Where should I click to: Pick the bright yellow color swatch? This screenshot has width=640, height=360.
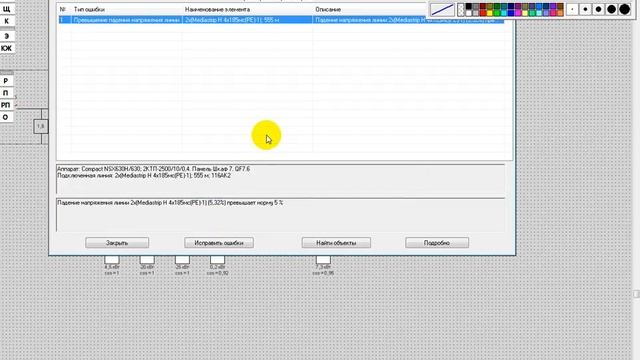pyautogui.click(x=490, y=13)
